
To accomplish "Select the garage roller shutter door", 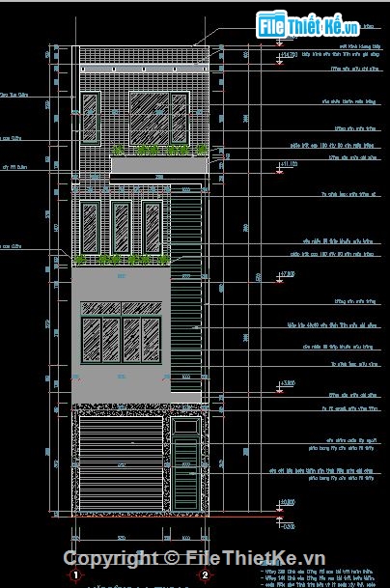I will [x=121, y=463].
